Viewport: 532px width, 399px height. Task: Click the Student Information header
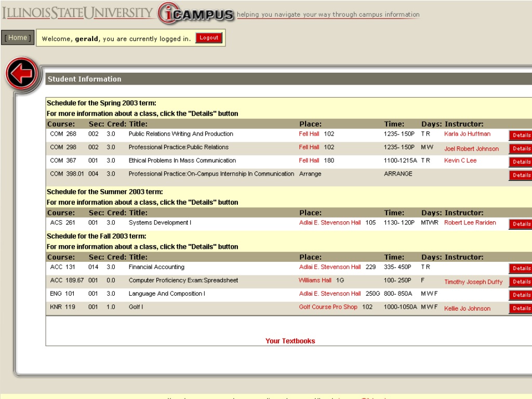point(85,79)
